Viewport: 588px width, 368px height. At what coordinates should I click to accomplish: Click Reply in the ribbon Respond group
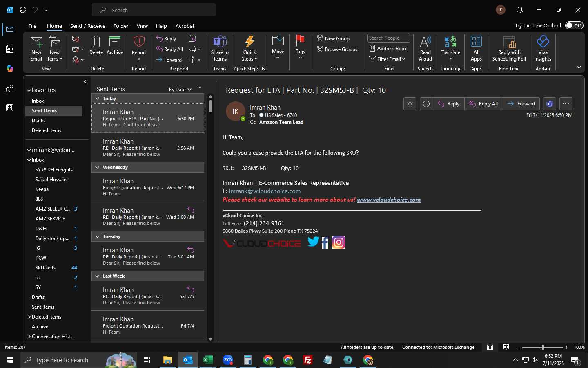[166, 39]
